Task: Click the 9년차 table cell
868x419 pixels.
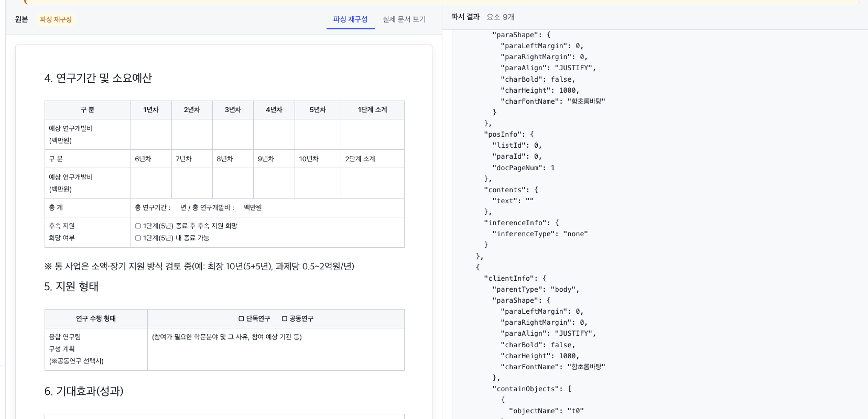Action: tap(274, 159)
